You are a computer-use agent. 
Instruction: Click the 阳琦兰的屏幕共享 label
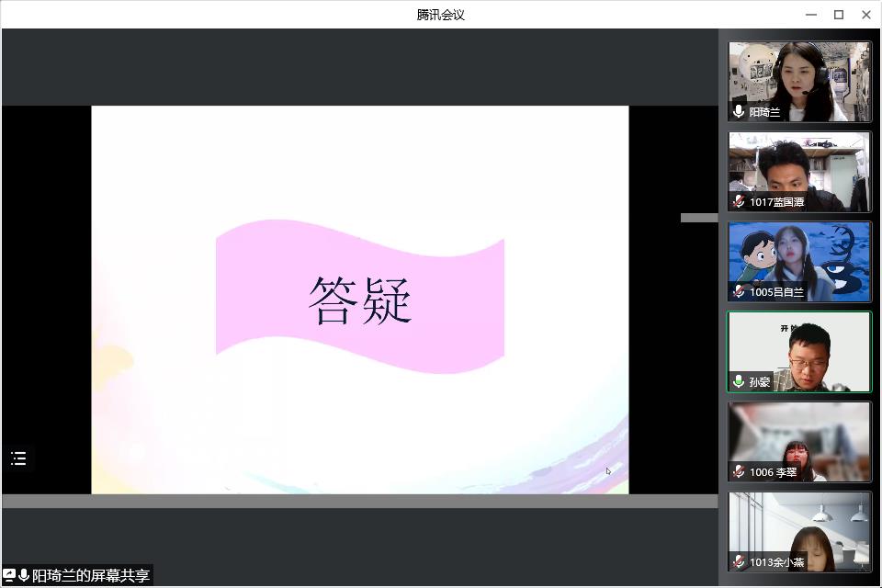(x=90, y=576)
